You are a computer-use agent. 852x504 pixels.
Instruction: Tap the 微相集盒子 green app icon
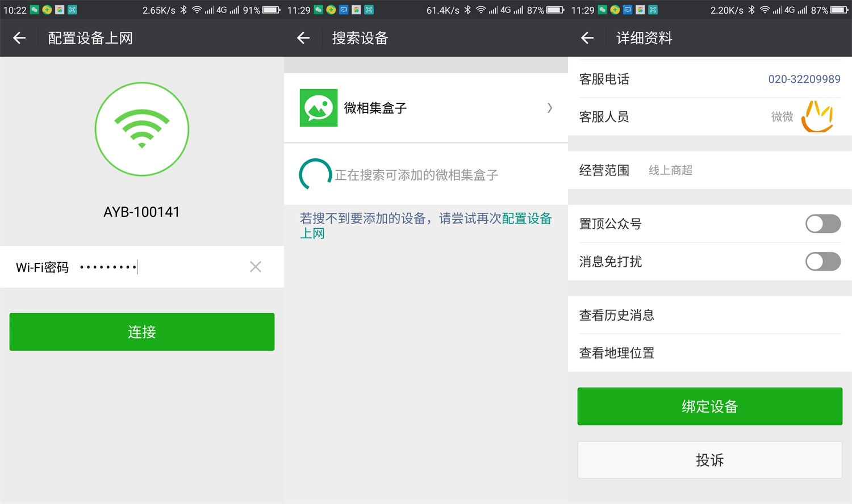319,108
